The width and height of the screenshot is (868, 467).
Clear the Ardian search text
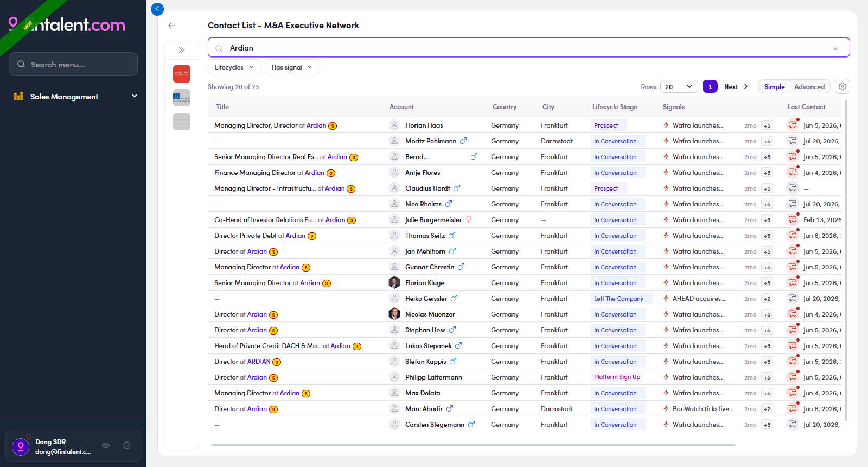tap(835, 49)
